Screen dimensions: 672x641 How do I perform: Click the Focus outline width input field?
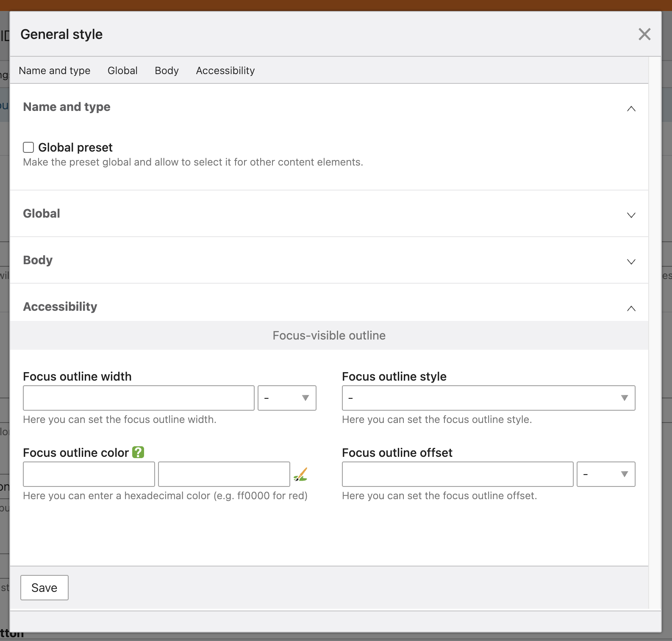[139, 398]
